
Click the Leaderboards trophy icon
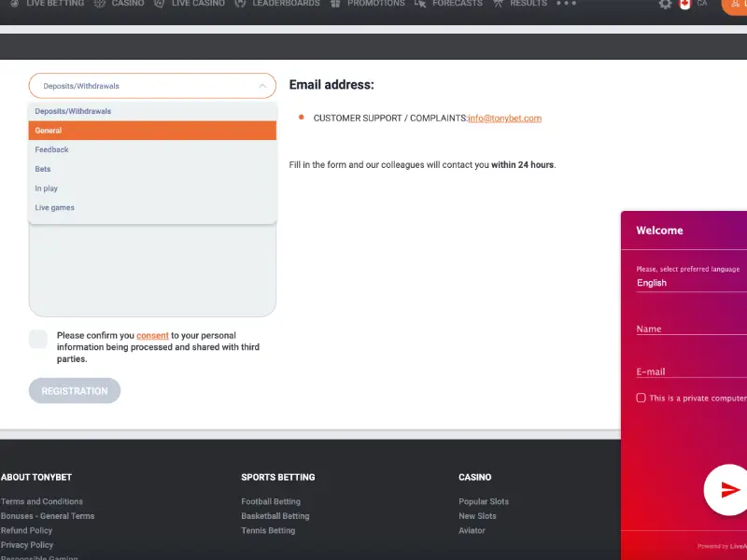[x=241, y=4]
